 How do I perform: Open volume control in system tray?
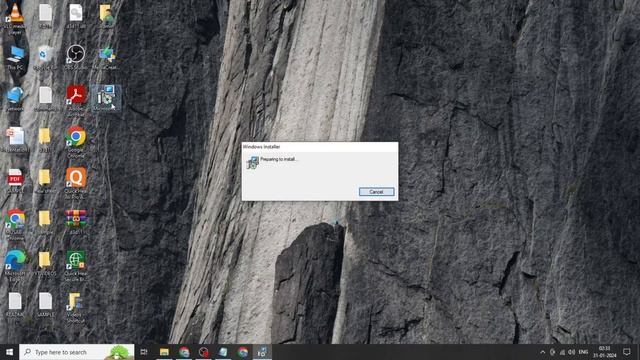tap(571, 352)
